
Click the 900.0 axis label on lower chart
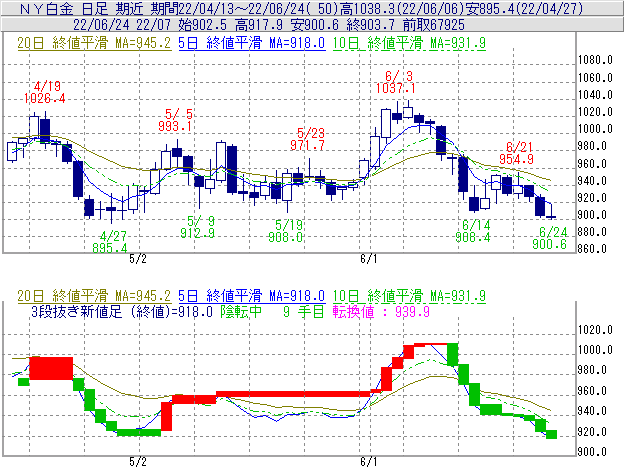(592, 452)
